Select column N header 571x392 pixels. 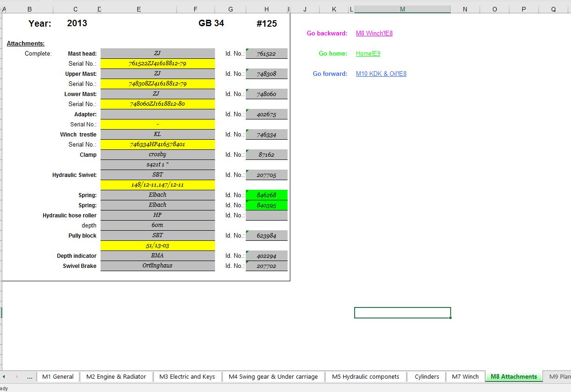[465, 9]
